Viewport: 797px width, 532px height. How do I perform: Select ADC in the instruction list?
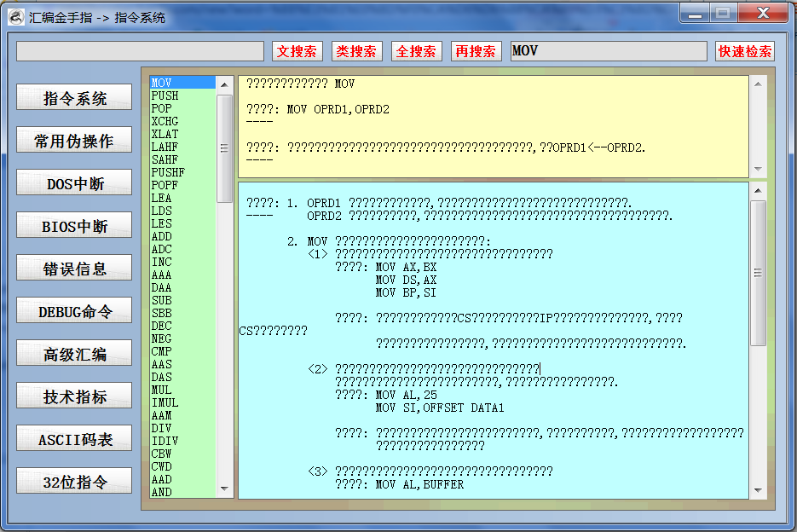point(182,249)
